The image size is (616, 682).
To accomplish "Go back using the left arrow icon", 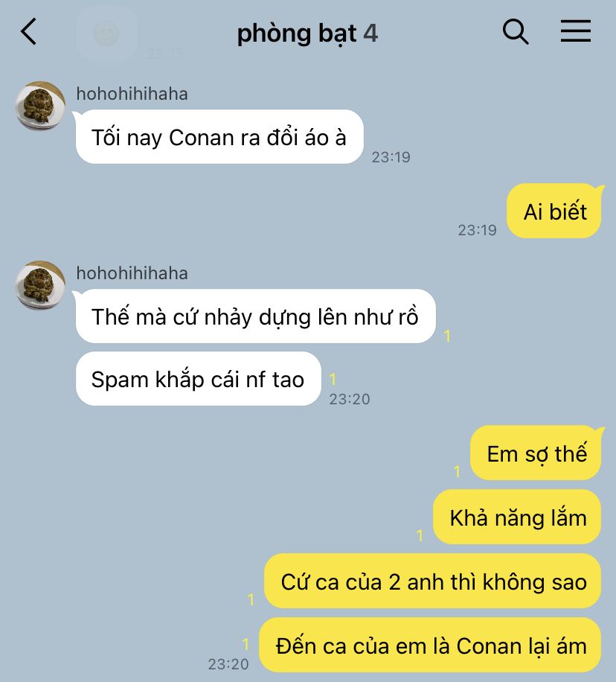I will coord(29,32).
